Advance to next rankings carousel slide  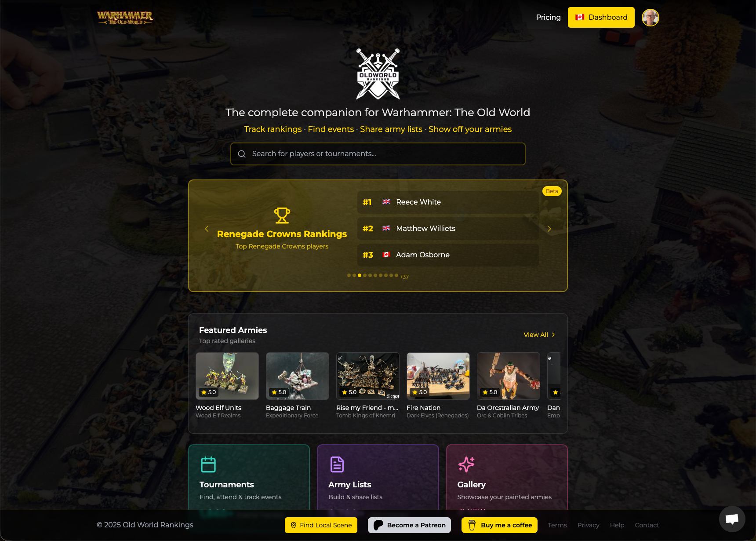(549, 229)
